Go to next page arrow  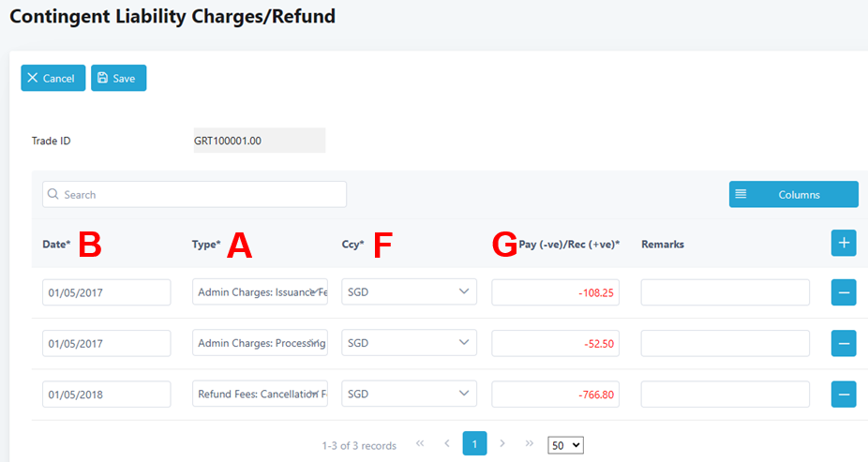pyautogui.click(x=502, y=443)
